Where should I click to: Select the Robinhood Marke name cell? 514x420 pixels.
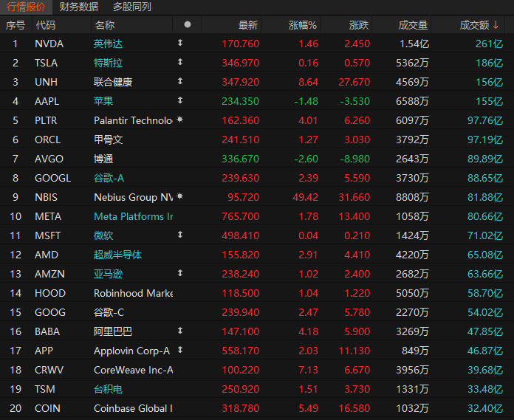click(133, 293)
